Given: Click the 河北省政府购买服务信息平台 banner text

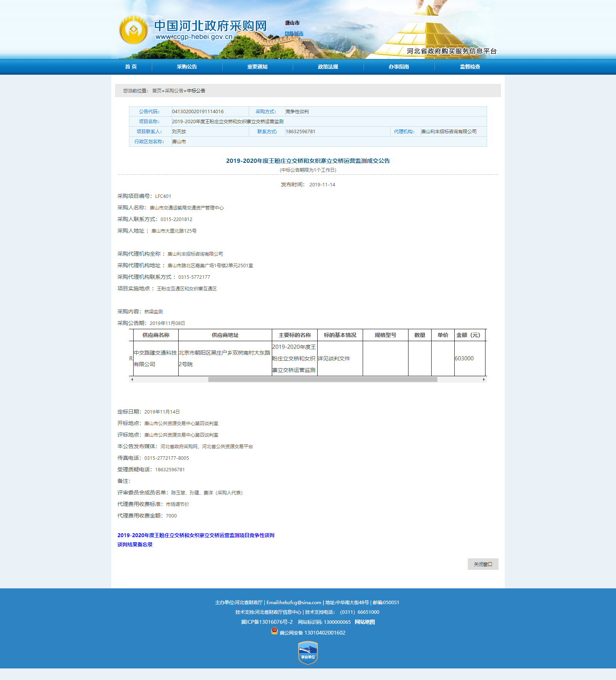Looking at the screenshot, I should (x=452, y=51).
